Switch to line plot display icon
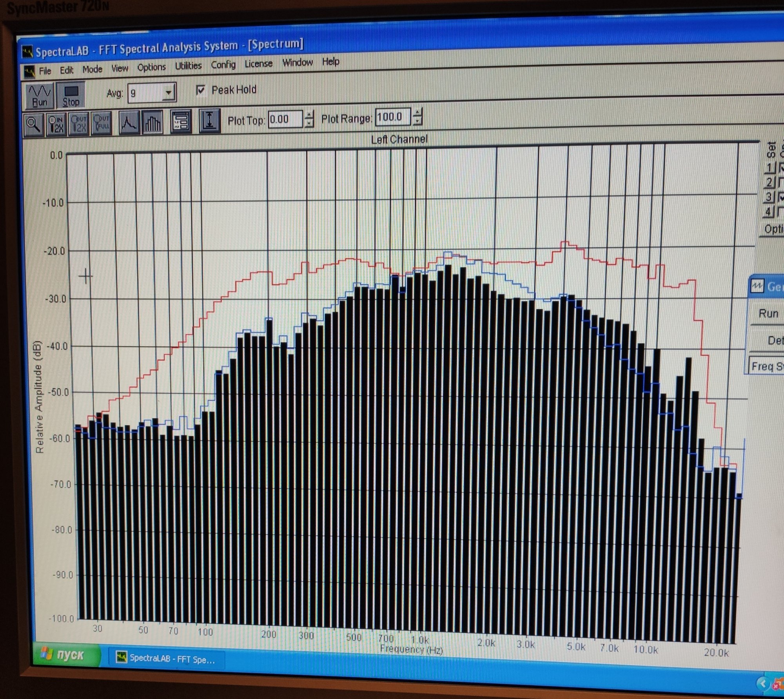This screenshot has height=699, width=784. pos(129,123)
